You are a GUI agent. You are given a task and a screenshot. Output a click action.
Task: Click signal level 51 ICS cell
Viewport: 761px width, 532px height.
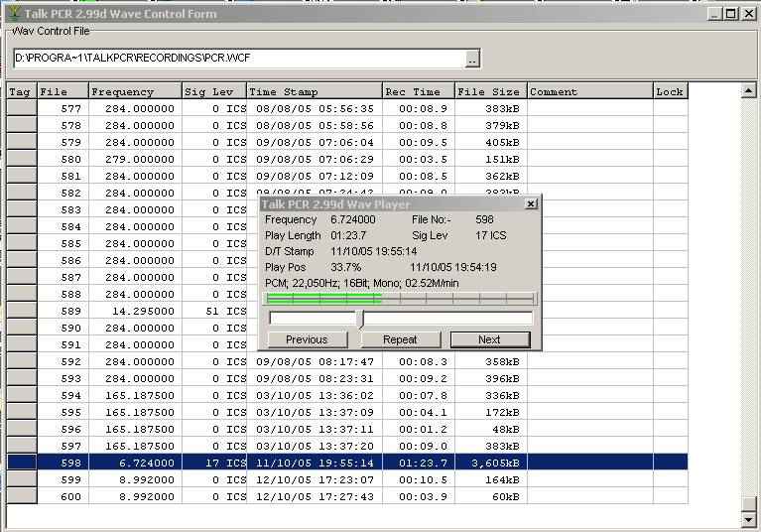[214, 311]
